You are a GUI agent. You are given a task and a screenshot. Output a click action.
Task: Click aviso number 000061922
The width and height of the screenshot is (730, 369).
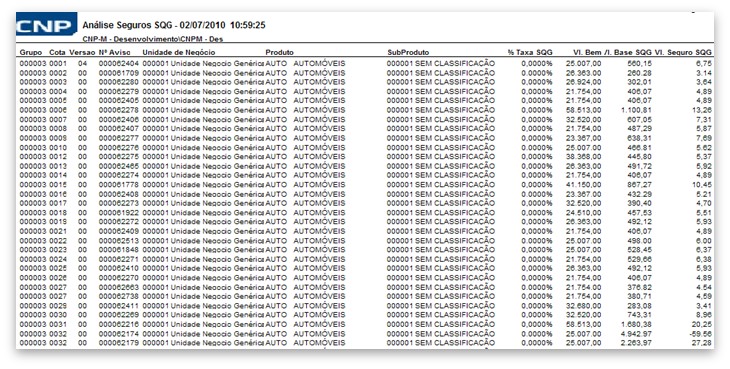click(x=119, y=212)
